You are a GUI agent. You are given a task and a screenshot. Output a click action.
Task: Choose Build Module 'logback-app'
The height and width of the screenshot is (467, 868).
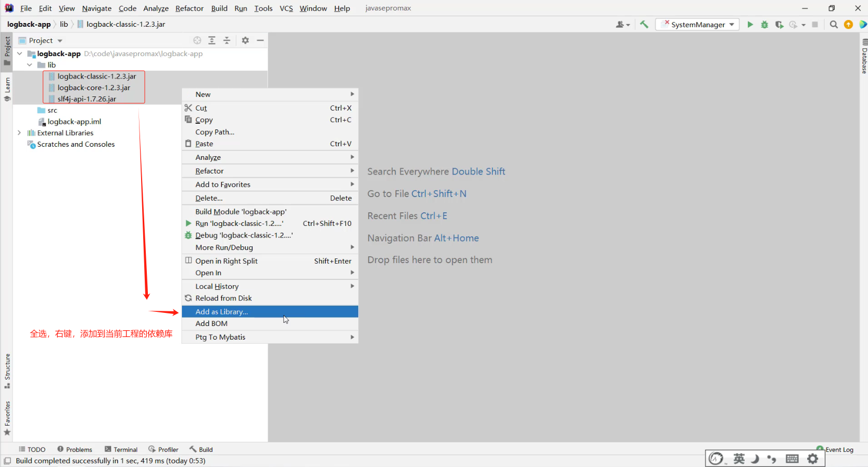[270, 212]
